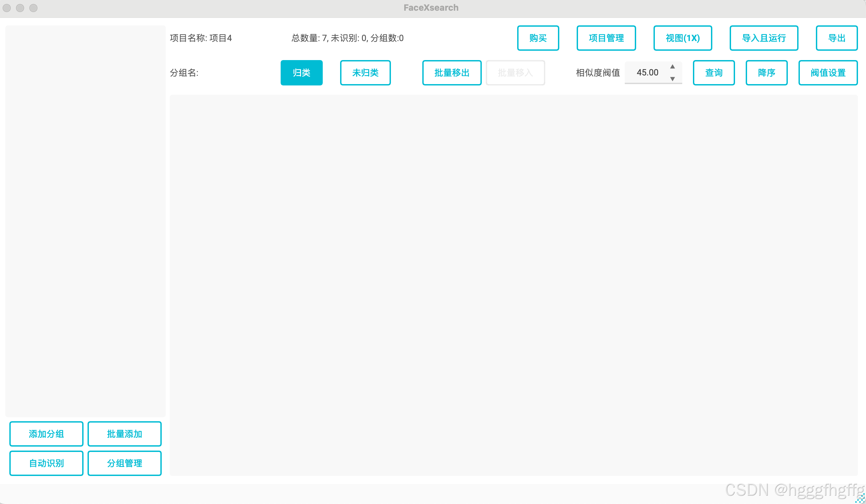Click 批量添加 batch add button
866x504 pixels.
click(x=124, y=434)
